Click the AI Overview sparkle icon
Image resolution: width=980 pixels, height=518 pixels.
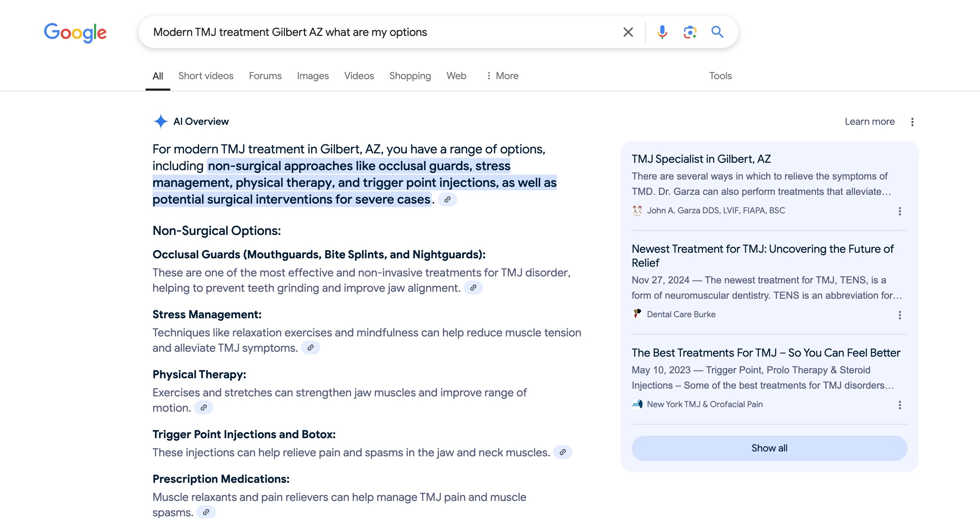[x=161, y=122]
